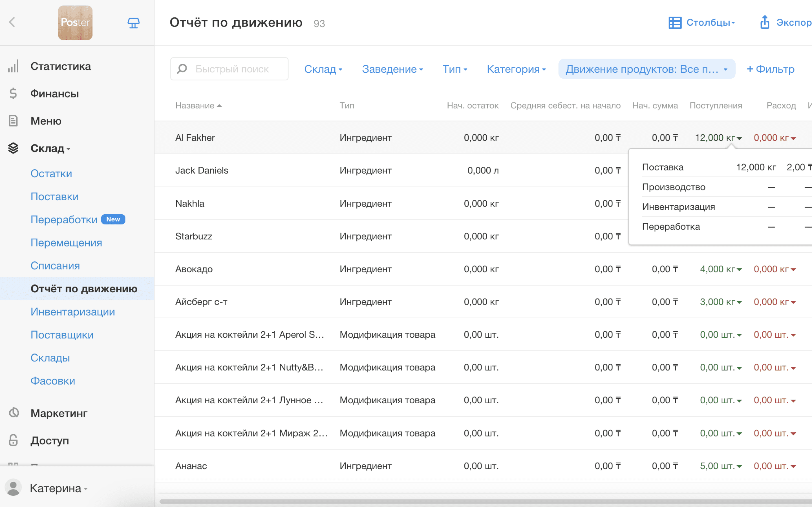Screen dimensions: 812x507
Task: Open the Движение продуктов filter dropdown
Action: click(x=646, y=69)
